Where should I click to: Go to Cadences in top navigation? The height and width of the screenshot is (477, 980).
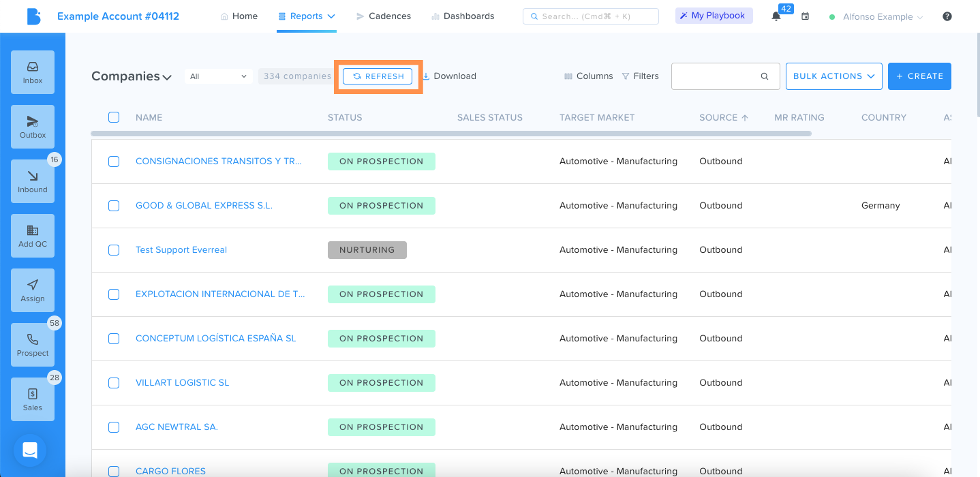(384, 16)
